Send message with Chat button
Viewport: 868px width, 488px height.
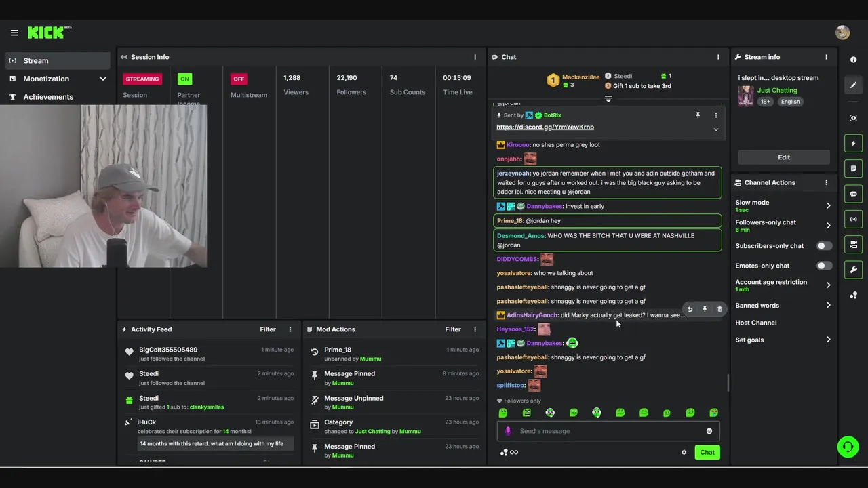point(707,452)
